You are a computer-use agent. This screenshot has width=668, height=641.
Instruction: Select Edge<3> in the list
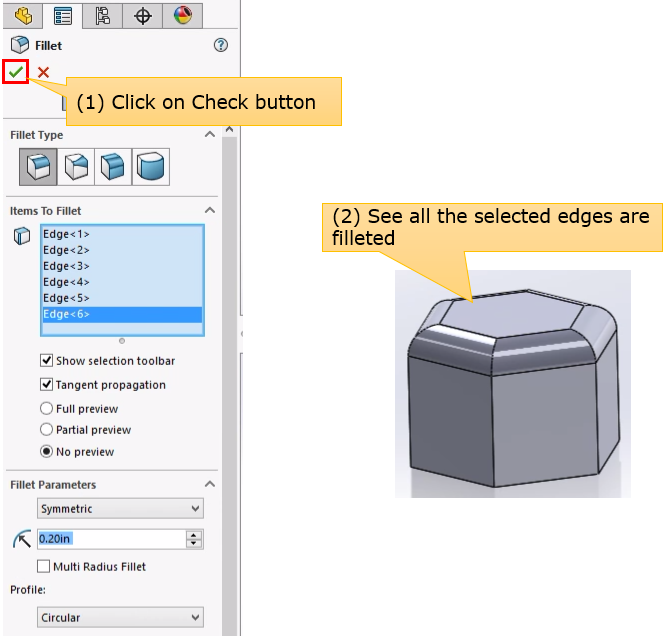[x=122, y=266]
